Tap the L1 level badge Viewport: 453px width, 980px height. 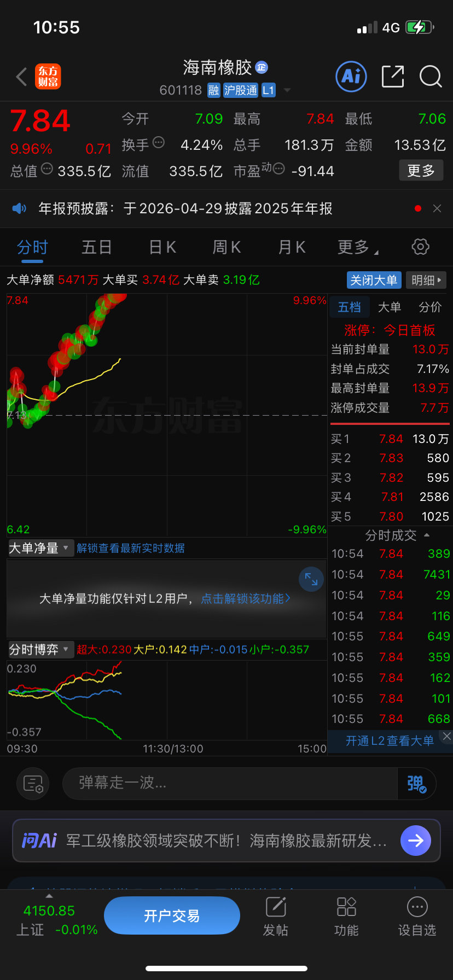pos(268,90)
